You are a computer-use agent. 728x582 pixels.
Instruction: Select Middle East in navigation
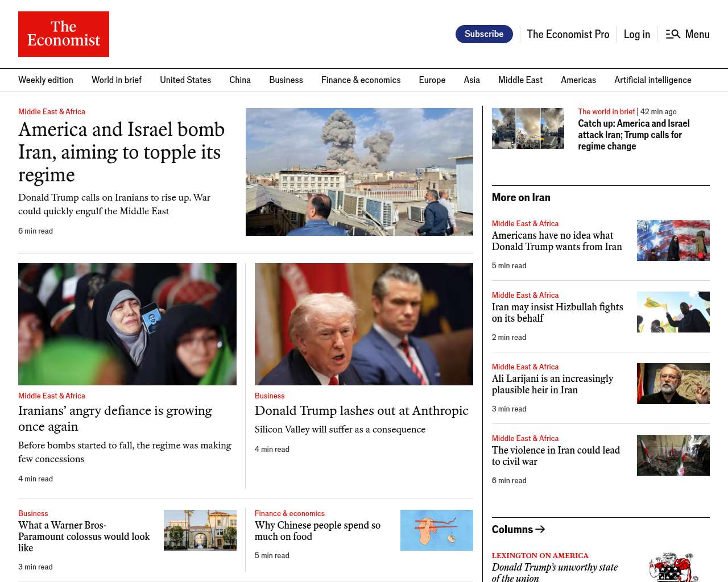520,80
